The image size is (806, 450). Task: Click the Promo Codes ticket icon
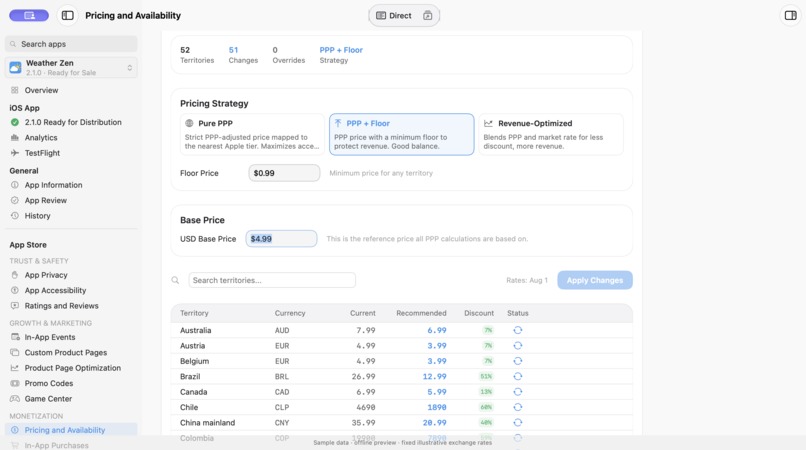point(15,384)
